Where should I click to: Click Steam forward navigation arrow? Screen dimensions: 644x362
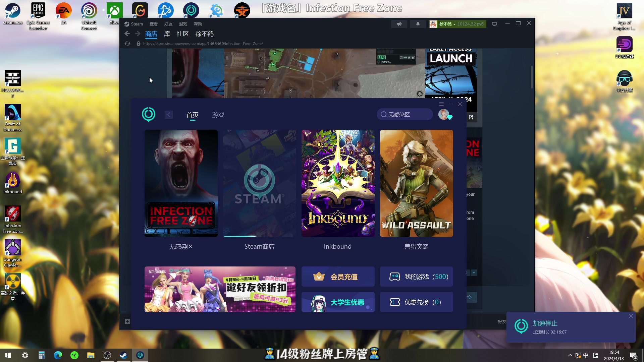[138, 34]
